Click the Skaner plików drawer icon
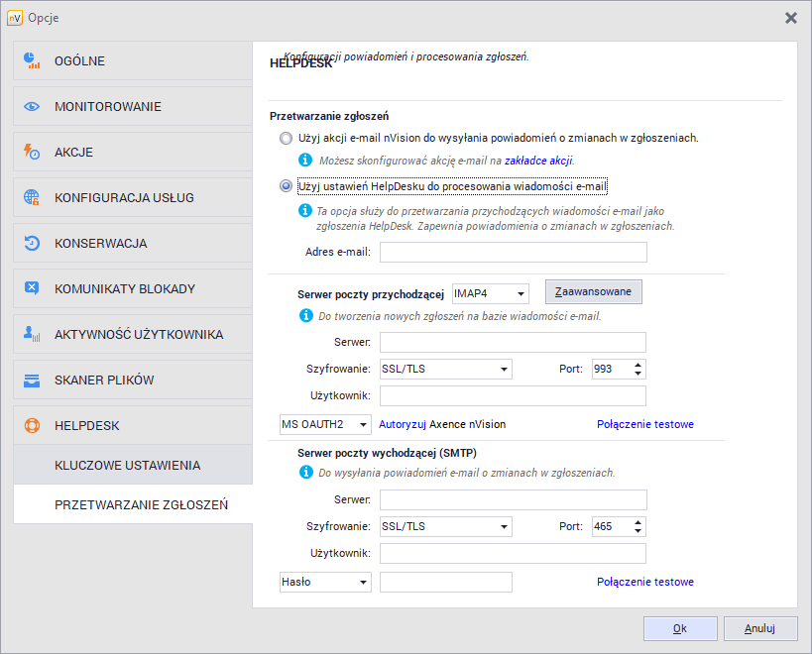The image size is (812, 654). 32,381
